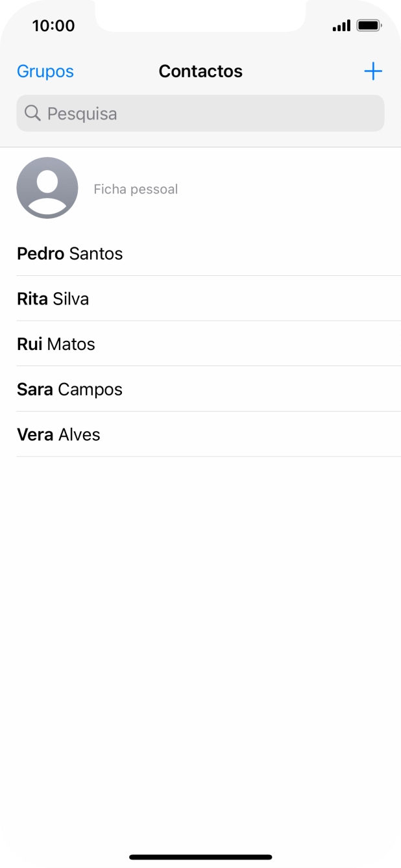Open Grupos from the top left
The height and width of the screenshot is (868, 401).
pos(45,71)
